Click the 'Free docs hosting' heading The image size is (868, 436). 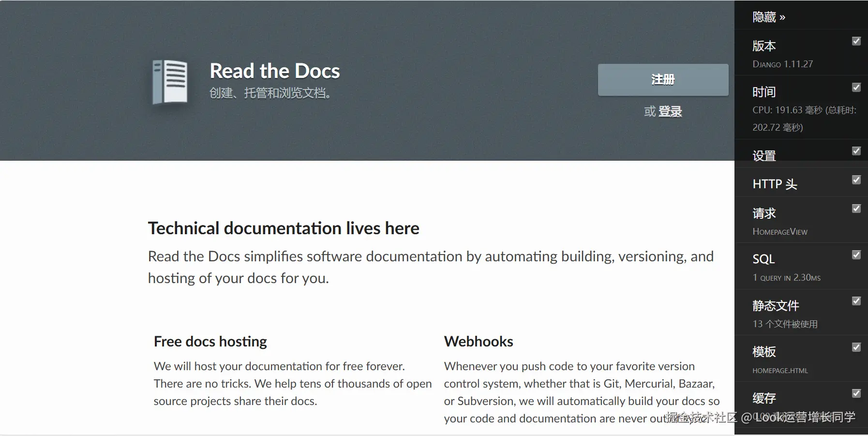click(210, 342)
